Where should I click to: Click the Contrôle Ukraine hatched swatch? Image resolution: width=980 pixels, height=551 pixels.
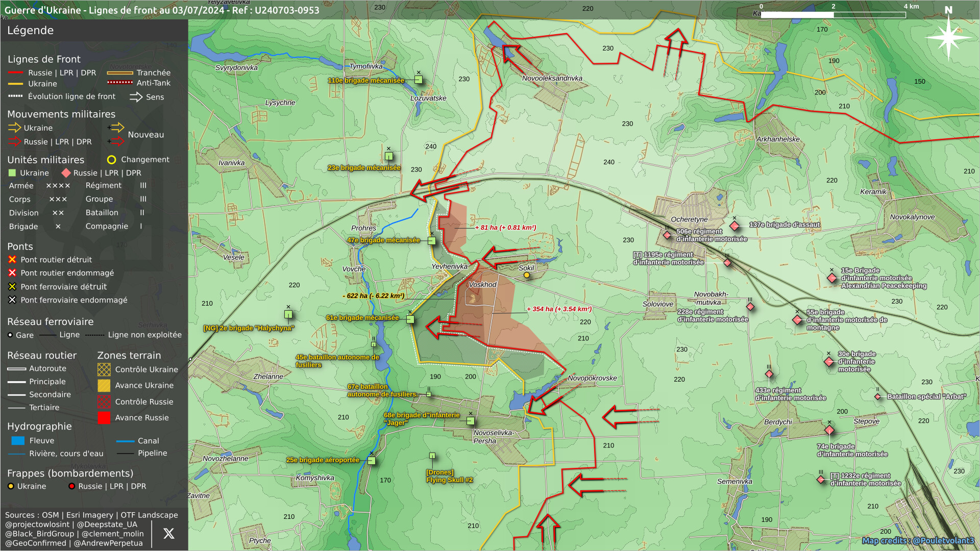pyautogui.click(x=104, y=369)
